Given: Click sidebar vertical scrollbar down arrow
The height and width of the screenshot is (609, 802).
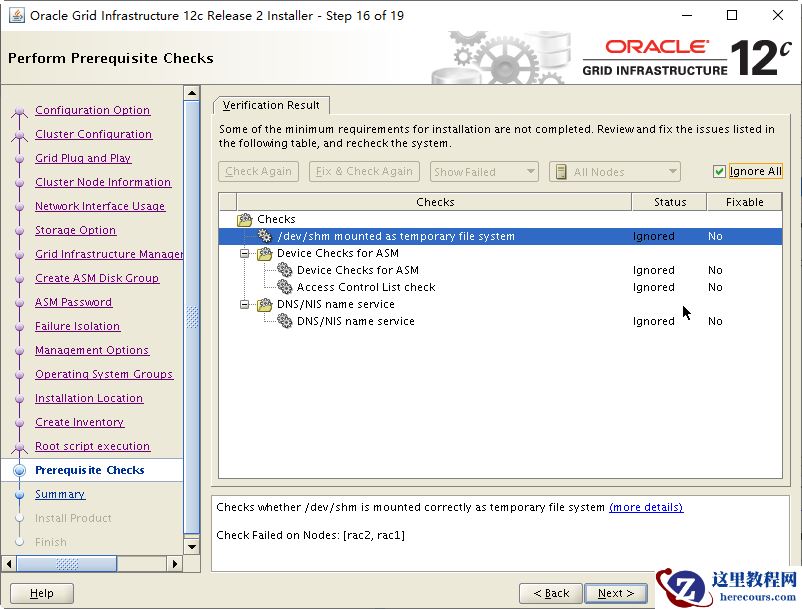Looking at the screenshot, I should [192, 547].
